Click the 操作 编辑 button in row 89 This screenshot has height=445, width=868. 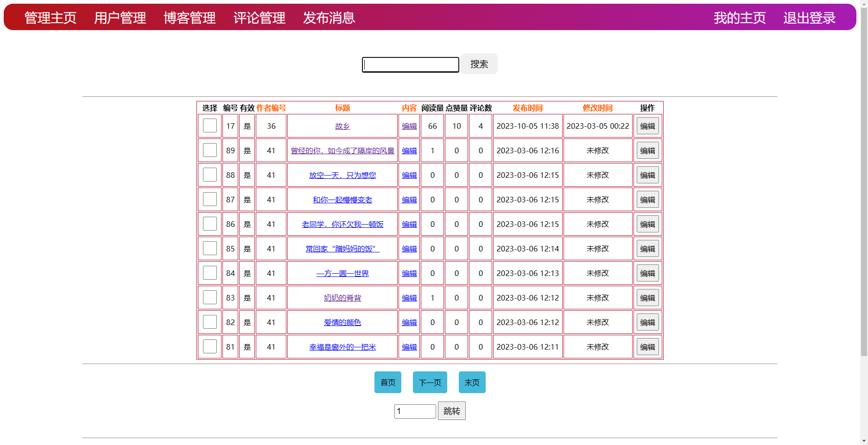pos(647,150)
